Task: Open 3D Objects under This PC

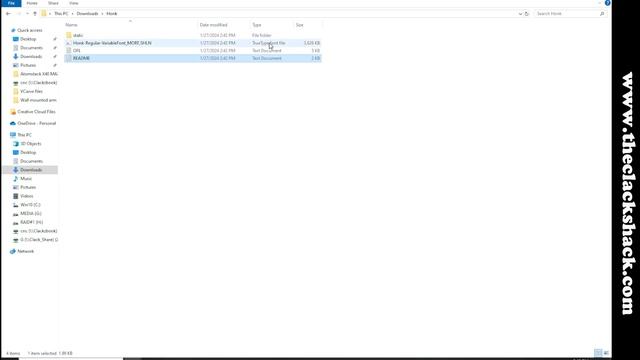Action: 31,144
